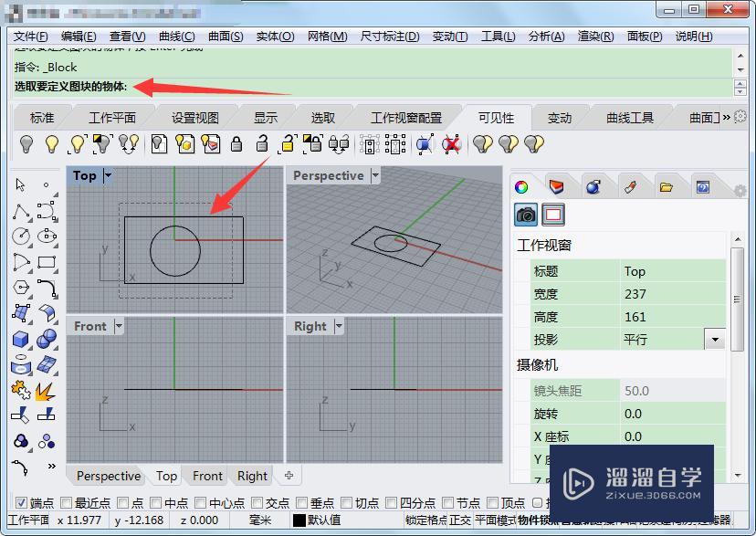The image size is (756, 536).
Task: Open the 文件(F) menu
Action: click(x=30, y=37)
